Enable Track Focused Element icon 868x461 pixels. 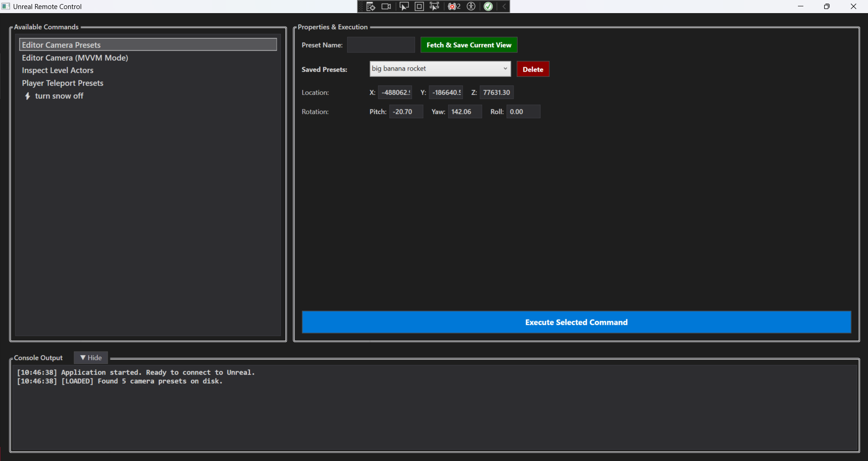coord(434,6)
